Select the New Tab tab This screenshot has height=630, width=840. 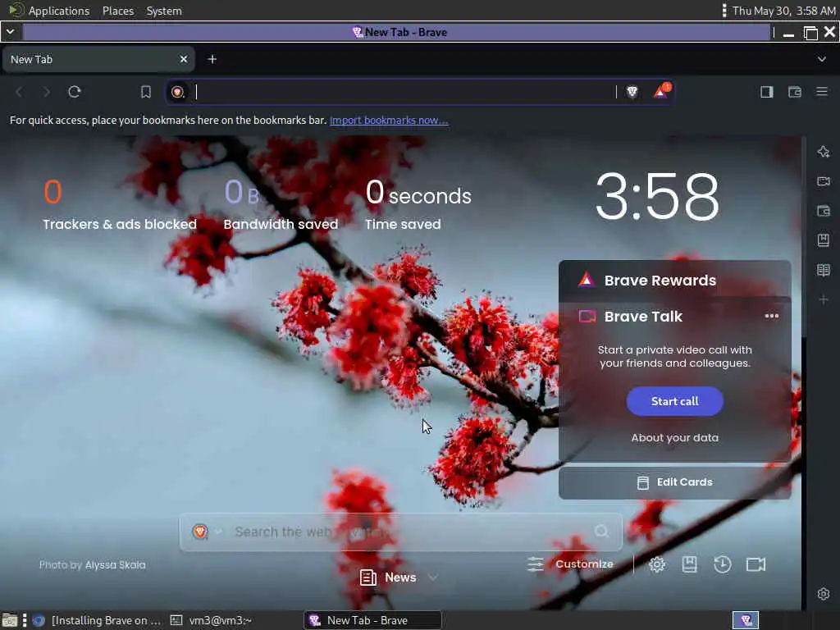[x=98, y=59]
